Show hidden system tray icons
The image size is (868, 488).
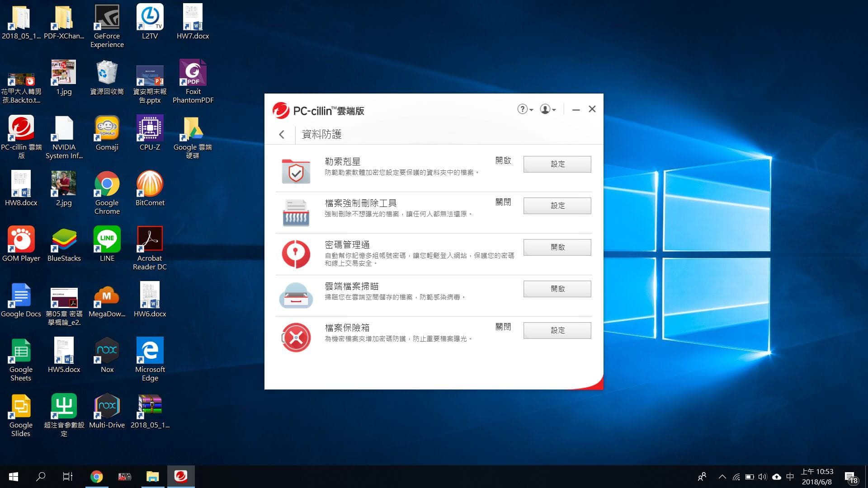[x=722, y=477]
